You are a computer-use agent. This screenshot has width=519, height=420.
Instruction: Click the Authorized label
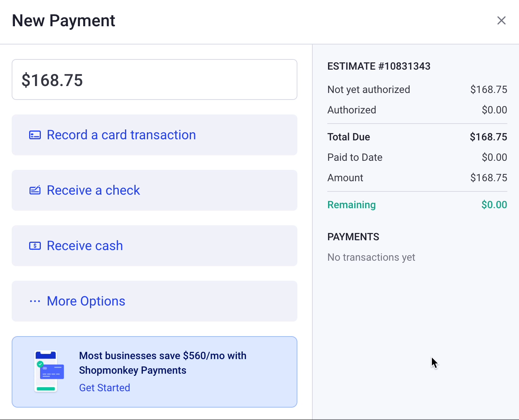point(352,110)
